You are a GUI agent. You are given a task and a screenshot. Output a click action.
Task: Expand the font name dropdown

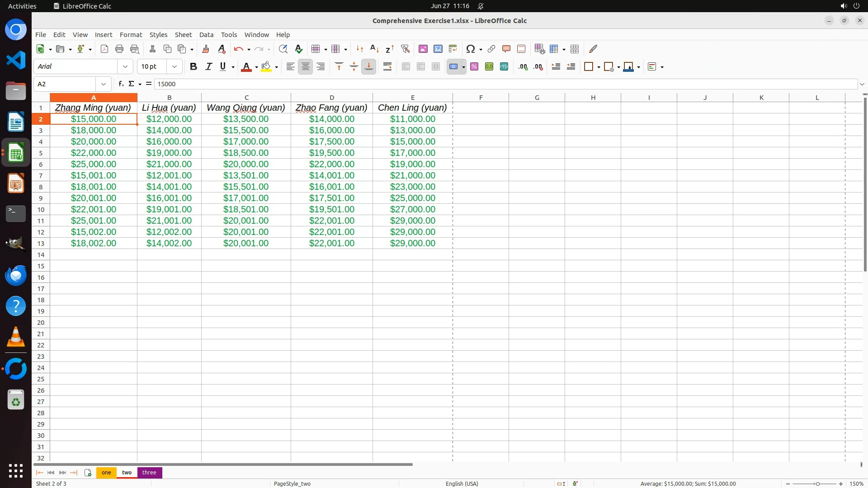click(125, 66)
